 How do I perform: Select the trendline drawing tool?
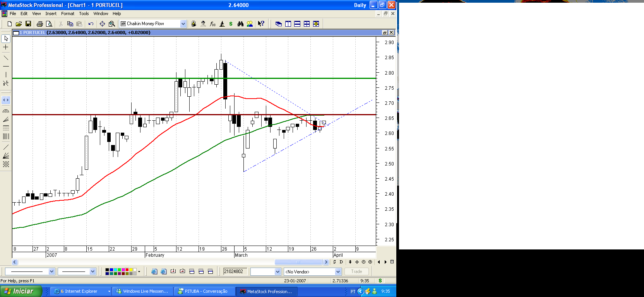(6, 58)
